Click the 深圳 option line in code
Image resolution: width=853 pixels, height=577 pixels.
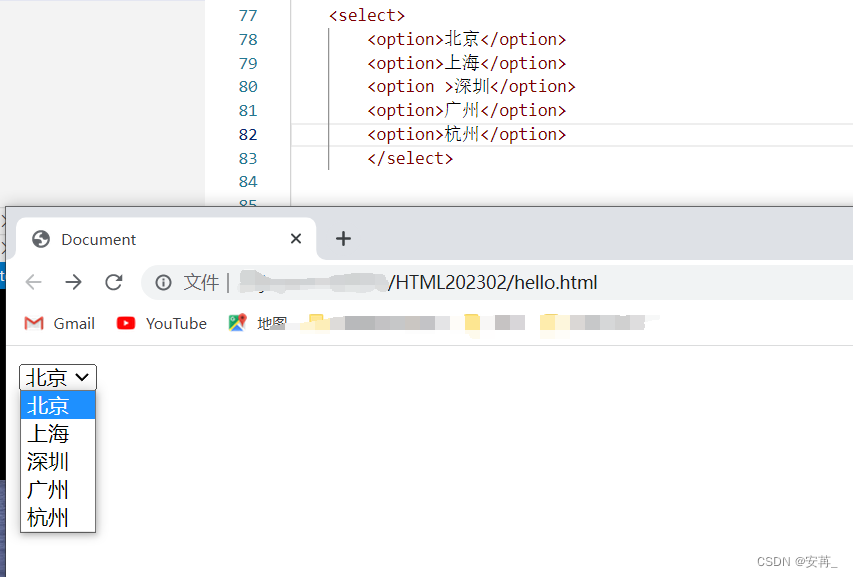[x=472, y=86]
